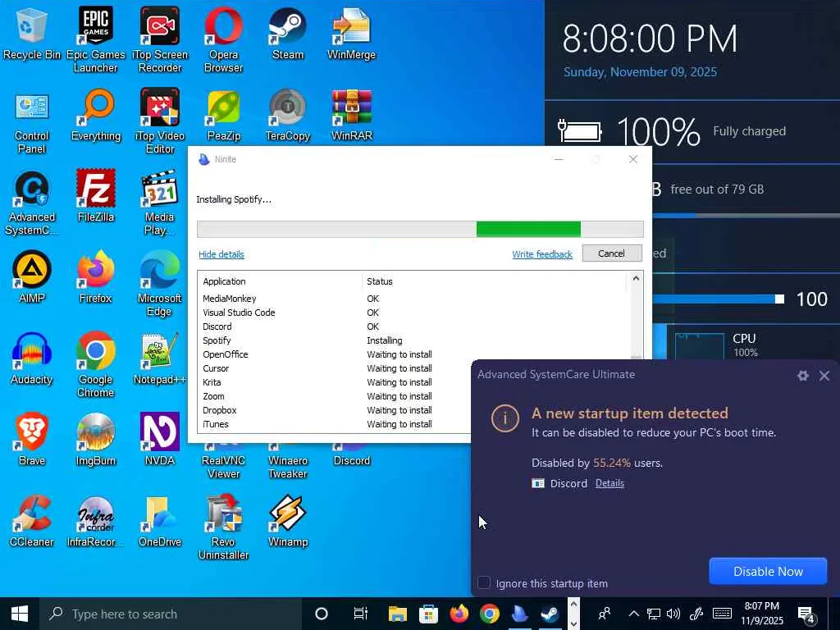The image size is (840, 630).
Task: Select the Recycle Bin desktop icon
Action: click(x=32, y=33)
